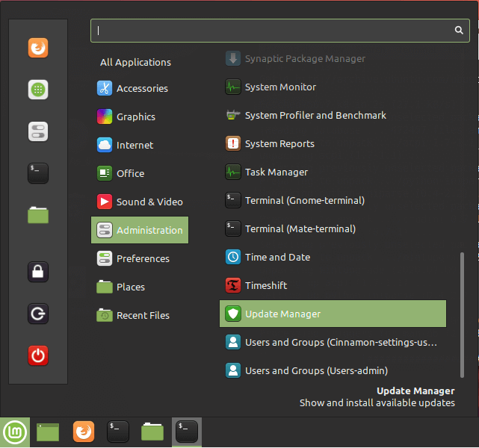Click the Logout icon in sidebar
Image resolution: width=479 pixels, height=448 pixels.
[38, 314]
